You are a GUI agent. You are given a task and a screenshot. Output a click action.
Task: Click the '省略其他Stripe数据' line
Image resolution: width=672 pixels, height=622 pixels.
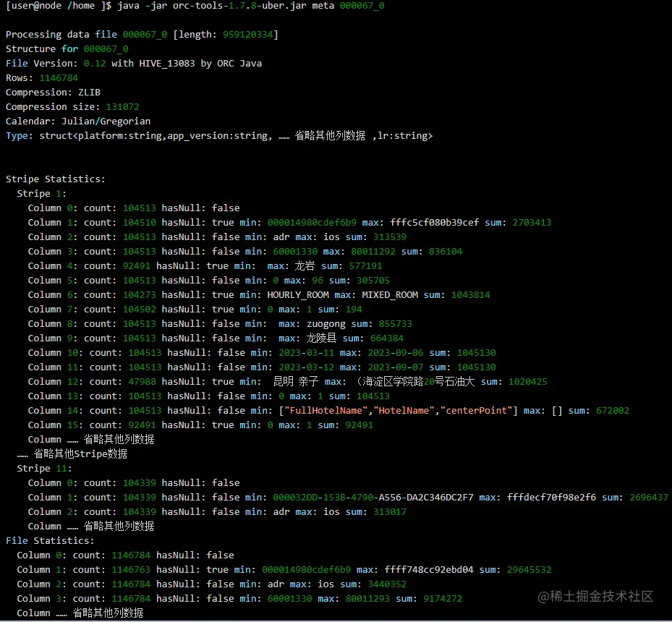(x=72, y=454)
